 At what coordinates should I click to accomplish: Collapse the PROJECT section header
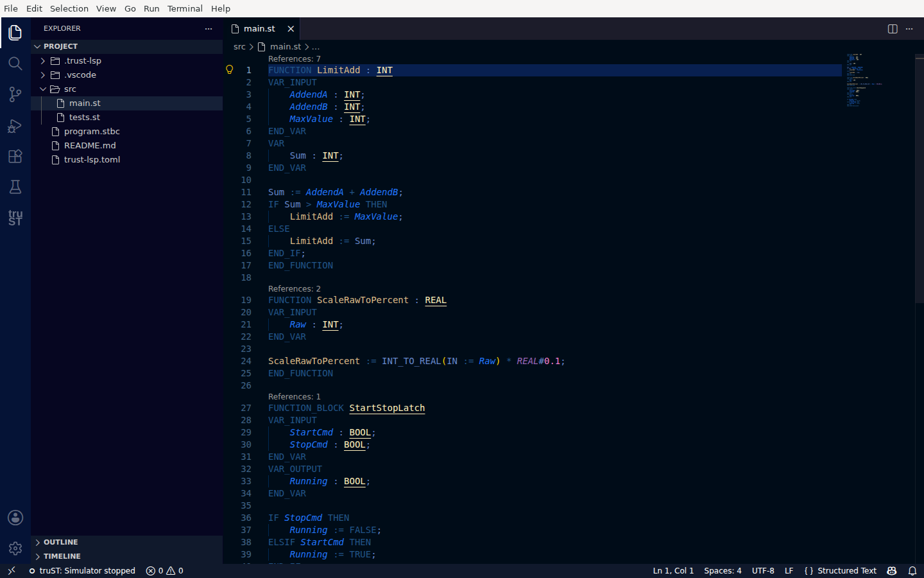(x=126, y=46)
